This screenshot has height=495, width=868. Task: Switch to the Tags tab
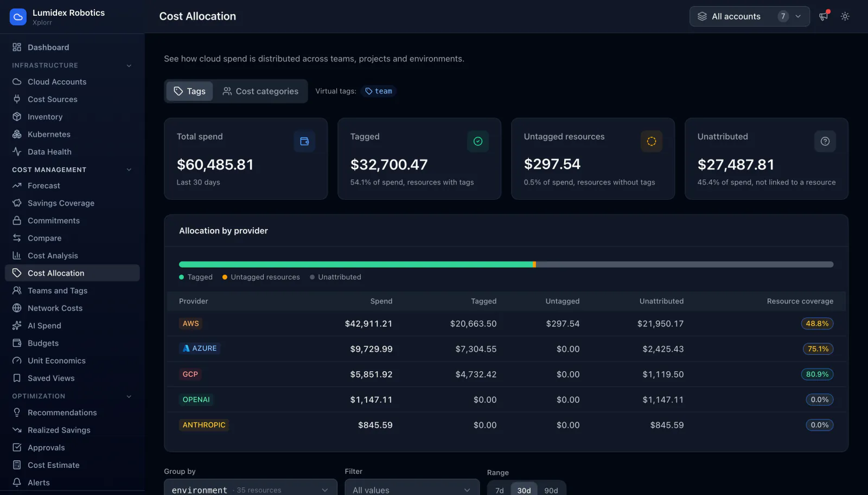coord(189,91)
